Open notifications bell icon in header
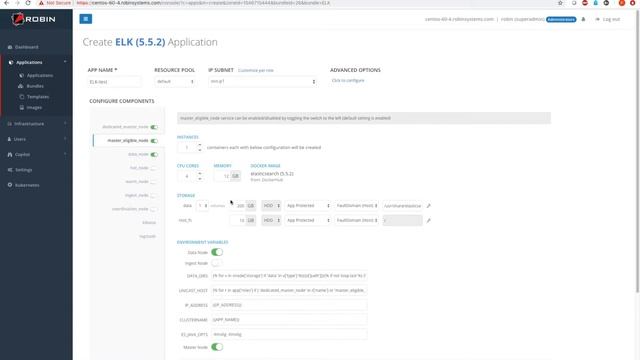Viewport: 640px width, 360px height. [583, 19]
